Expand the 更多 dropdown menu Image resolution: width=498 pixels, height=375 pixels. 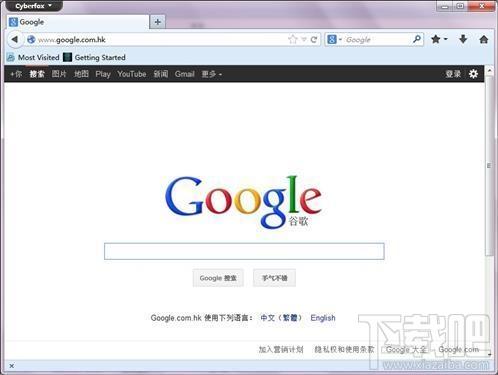[211, 74]
